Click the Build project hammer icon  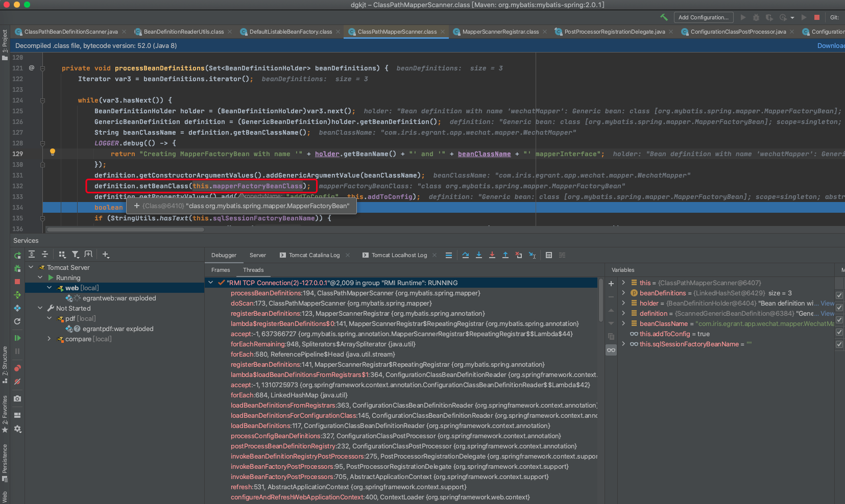(x=664, y=17)
